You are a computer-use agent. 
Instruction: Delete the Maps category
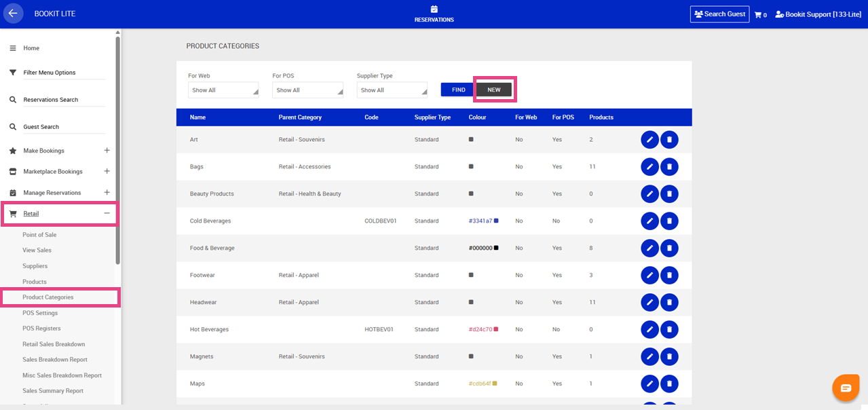[669, 384]
